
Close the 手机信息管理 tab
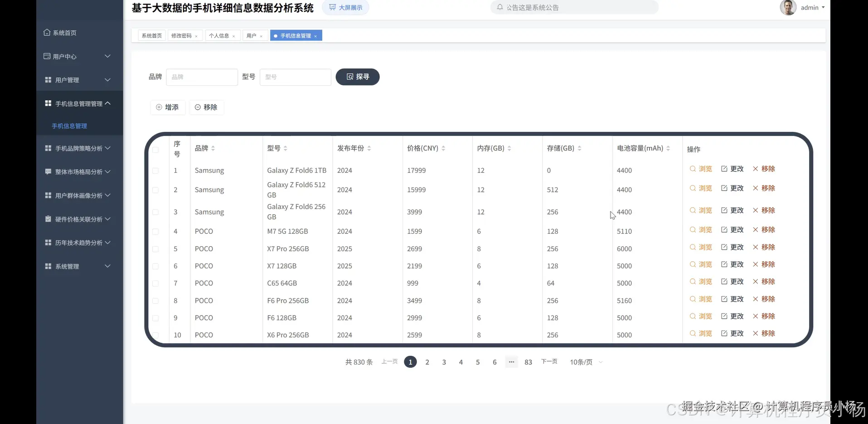pyautogui.click(x=315, y=36)
